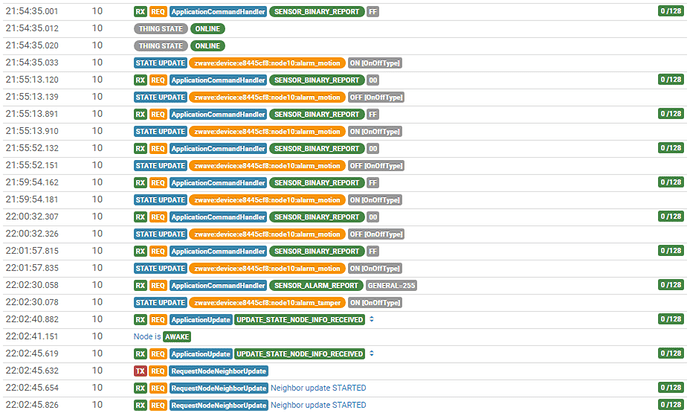Select the 21:55:13.120 timestamp
The width and height of the screenshot is (690, 412).
pyautogui.click(x=32, y=80)
